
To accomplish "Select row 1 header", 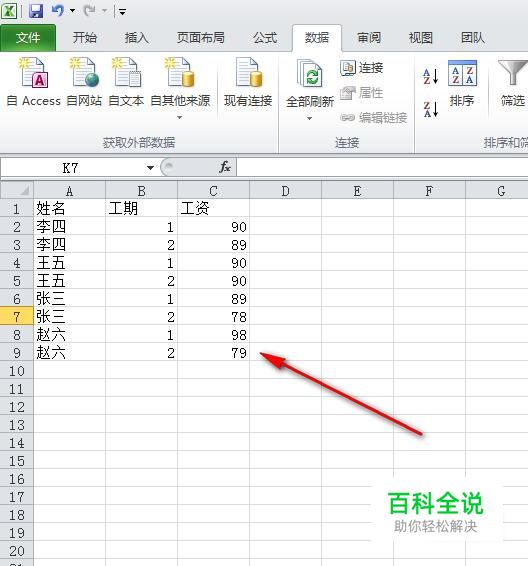I will pyautogui.click(x=17, y=208).
